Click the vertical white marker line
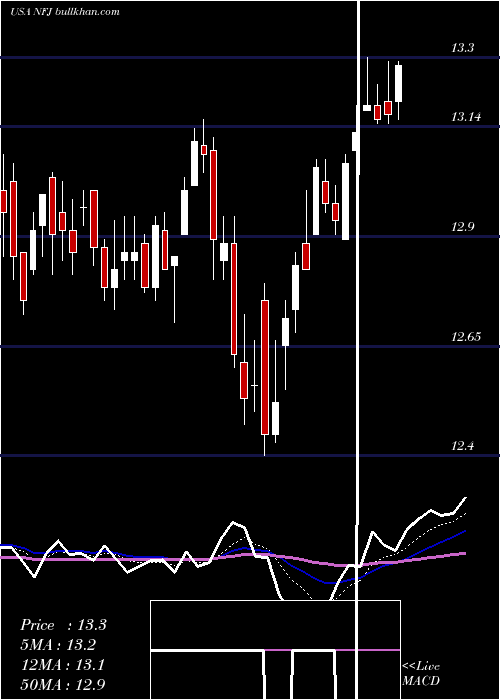Image resolution: width=500 pixels, height=700 pixels. (x=358, y=350)
